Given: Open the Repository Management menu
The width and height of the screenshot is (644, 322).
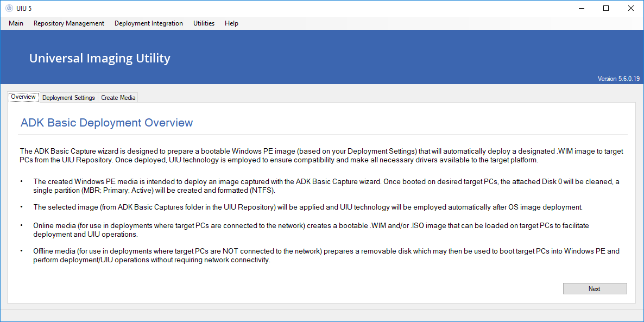Looking at the screenshot, I should click(69, 23).
